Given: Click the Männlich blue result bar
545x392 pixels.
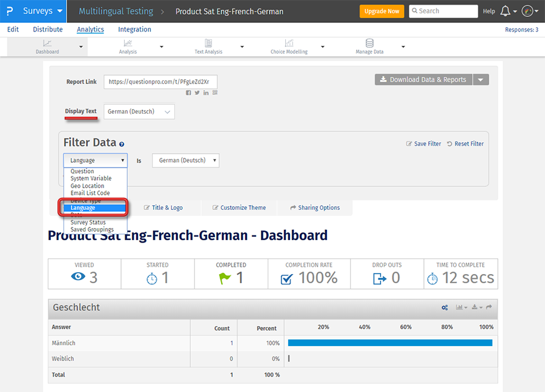Looking at the screenshot, I should pos(390,343).
